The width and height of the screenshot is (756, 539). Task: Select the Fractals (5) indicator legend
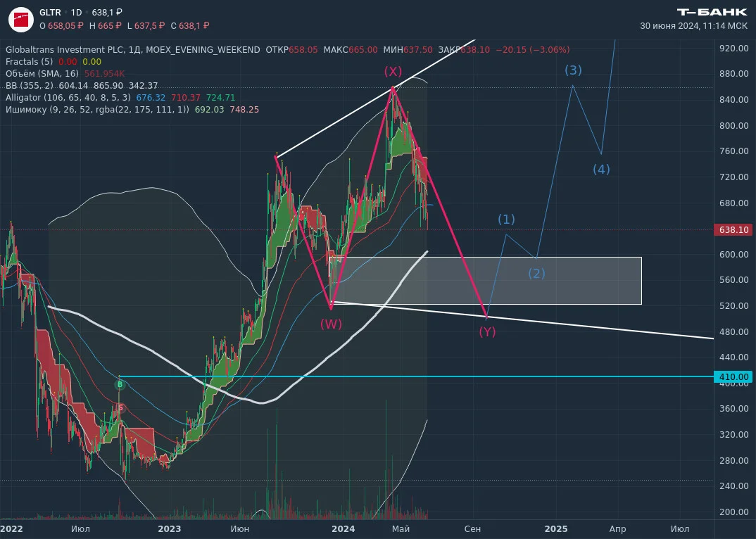(29, 62)
